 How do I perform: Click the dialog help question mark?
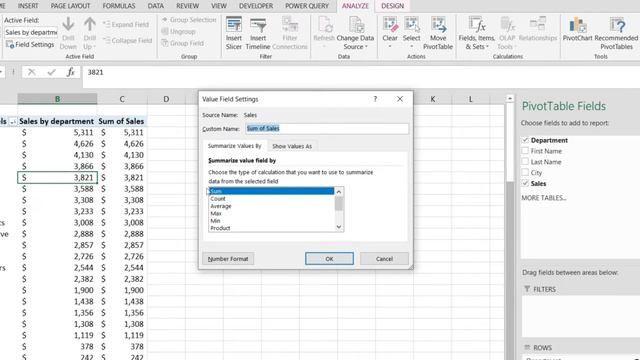375,99
